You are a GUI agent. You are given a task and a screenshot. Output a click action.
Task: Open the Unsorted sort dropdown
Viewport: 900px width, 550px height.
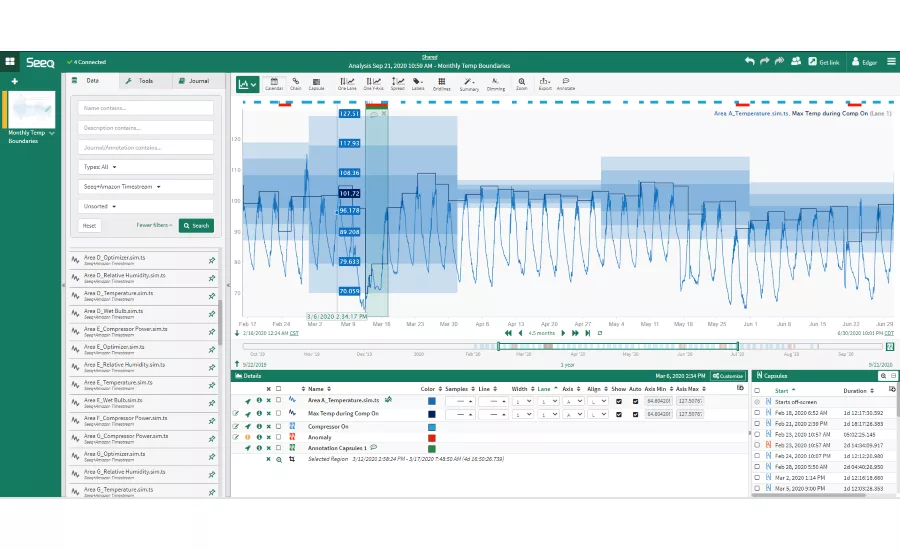[146, 206]
